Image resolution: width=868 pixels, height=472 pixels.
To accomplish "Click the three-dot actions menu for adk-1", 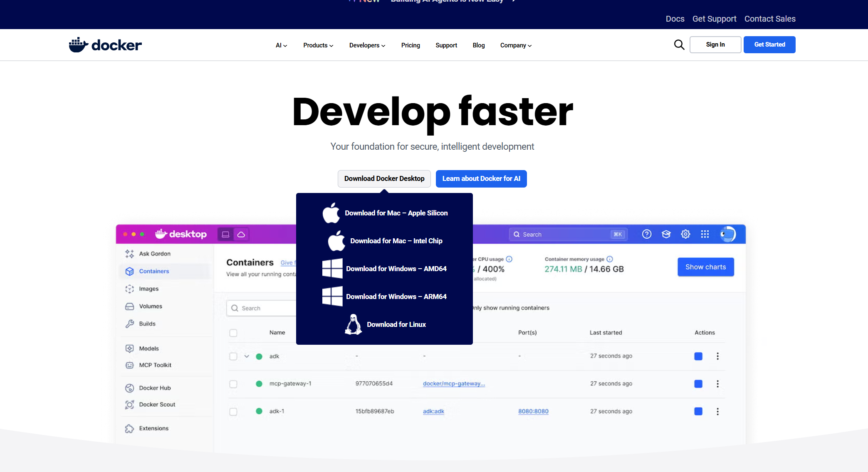I will click(717, 411).
